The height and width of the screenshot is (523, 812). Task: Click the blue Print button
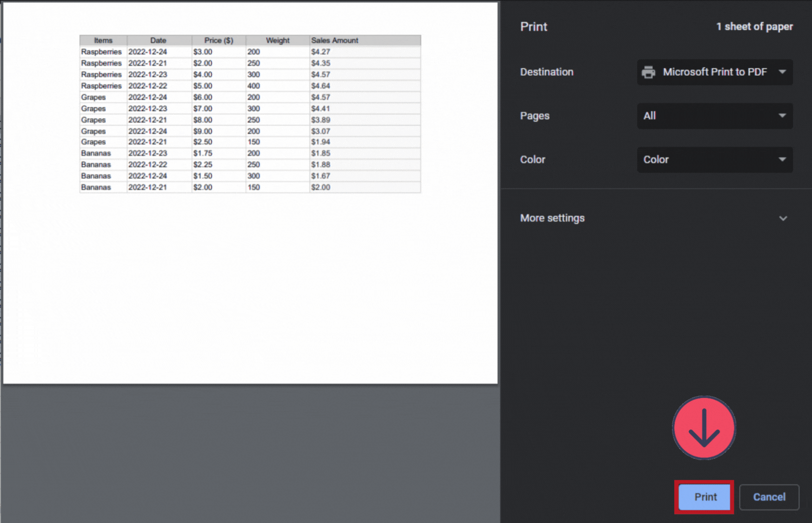(x=705, y=497)
